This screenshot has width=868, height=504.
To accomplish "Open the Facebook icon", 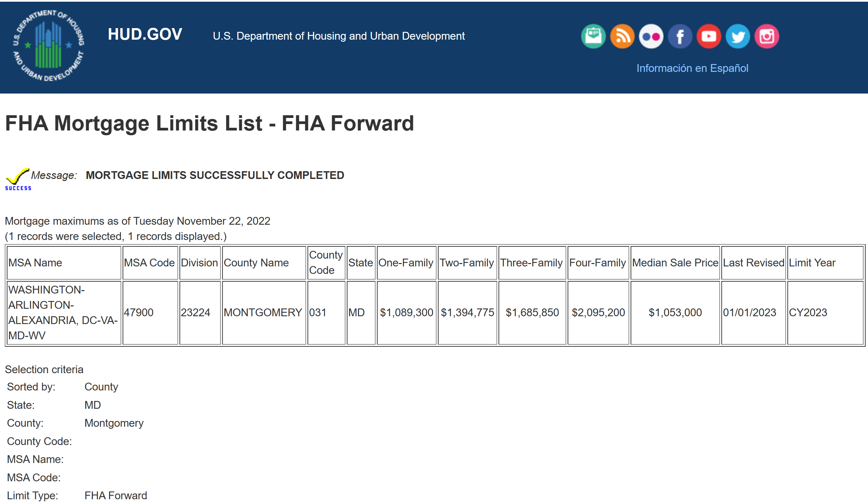I will coord(680,36).
